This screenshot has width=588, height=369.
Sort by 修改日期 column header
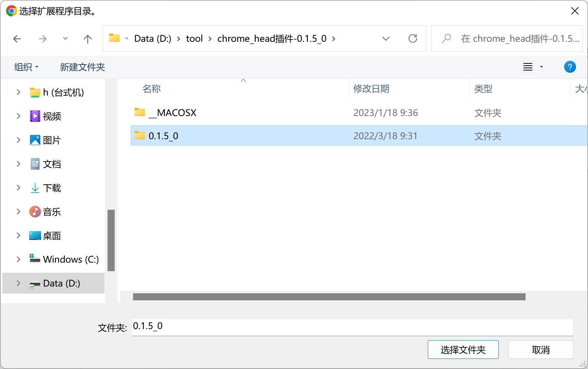pos(371,88)
